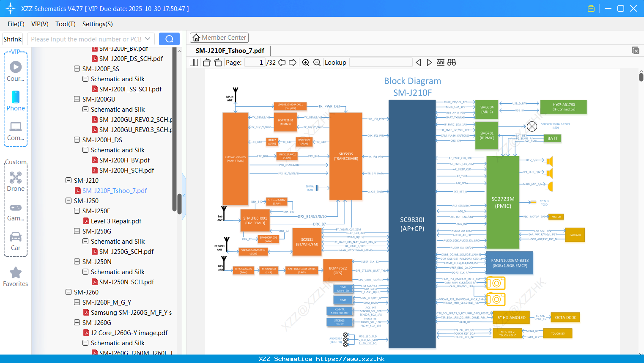This screenshot has height=363, width=644.
Task: Rotate the page clockwise
Action: click(x=218, y=63)
